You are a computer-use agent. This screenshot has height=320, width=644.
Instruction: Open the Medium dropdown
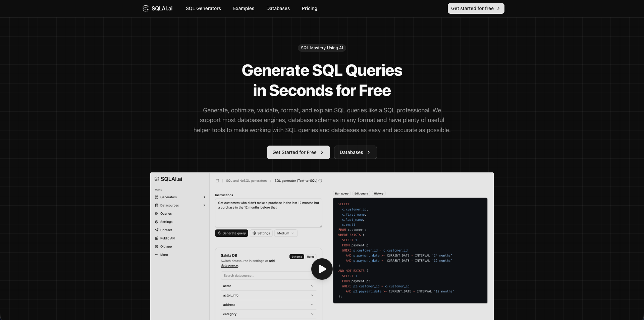coord(286,233)
